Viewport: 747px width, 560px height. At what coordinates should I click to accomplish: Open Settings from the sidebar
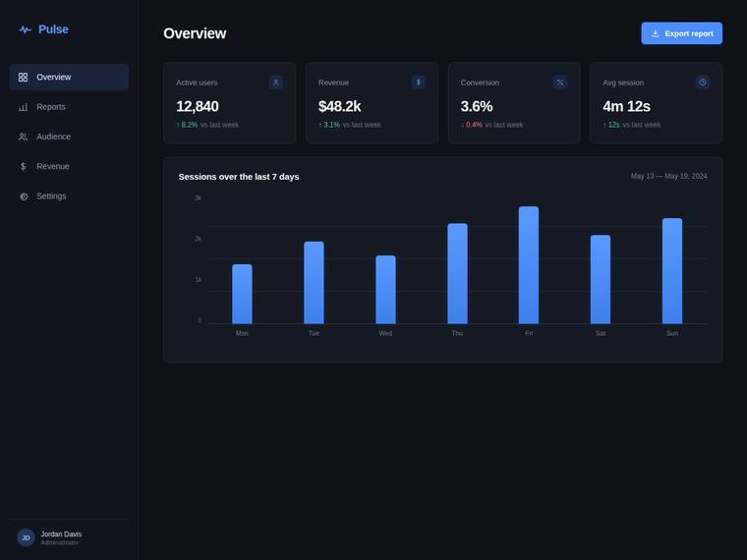coord(69,196)
